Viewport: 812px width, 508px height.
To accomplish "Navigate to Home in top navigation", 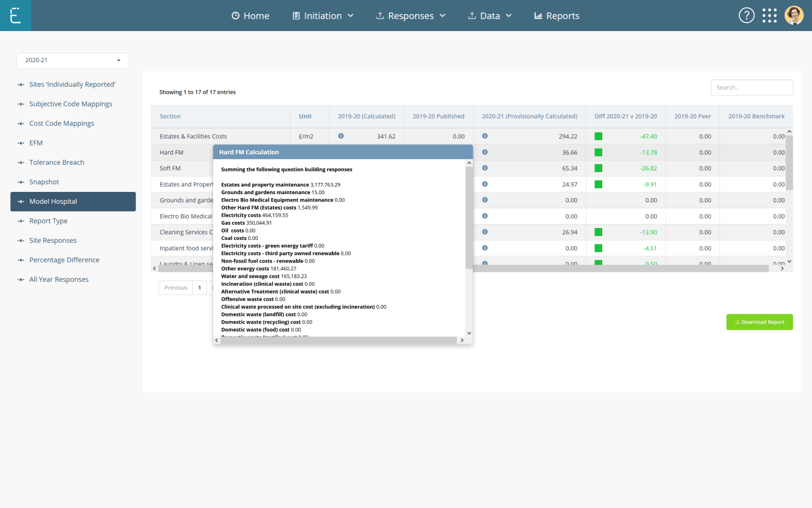I will click(x=250, y=16).
